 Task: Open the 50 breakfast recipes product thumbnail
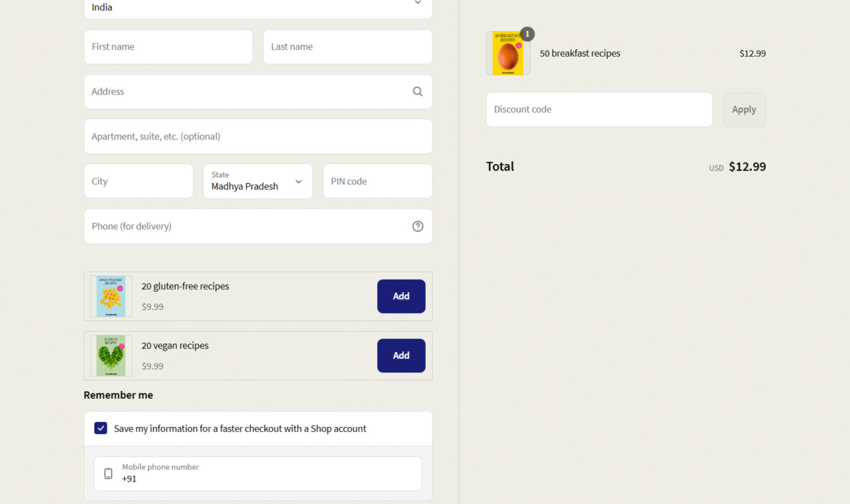(508, 53)
